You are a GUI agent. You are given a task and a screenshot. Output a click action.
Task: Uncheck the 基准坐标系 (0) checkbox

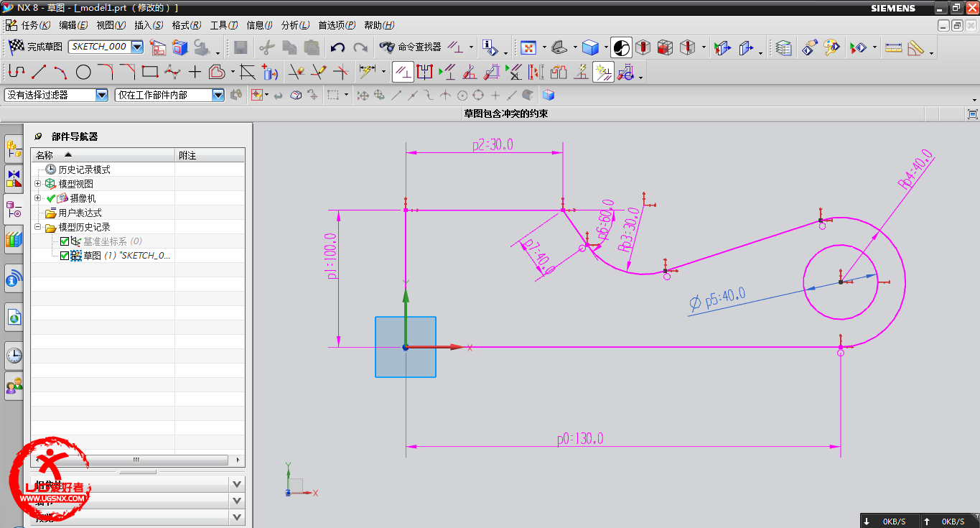[65, 241]
